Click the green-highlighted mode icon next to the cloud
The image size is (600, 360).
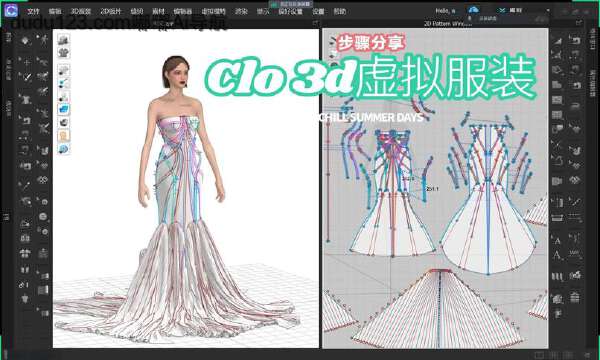(x=502, y=10)
